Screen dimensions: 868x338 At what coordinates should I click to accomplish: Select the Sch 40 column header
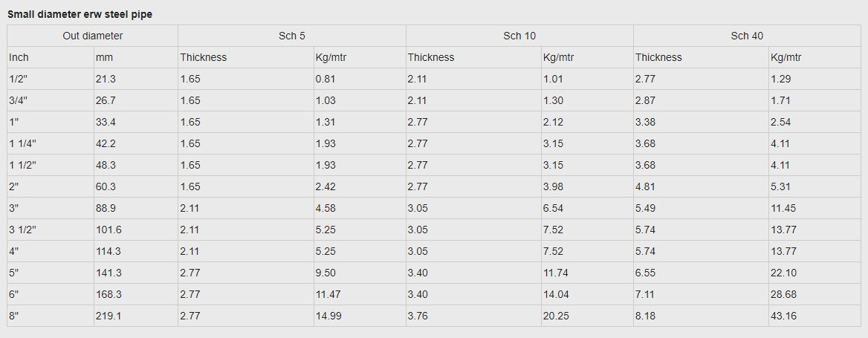click(747, 36)
